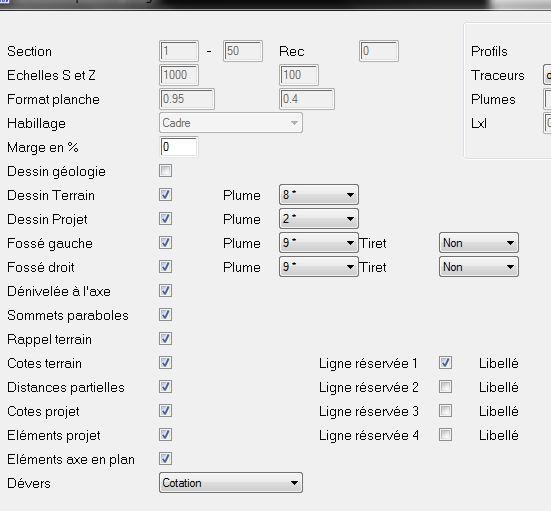Image resolution: width=551 pixels, height=511 pixels.
Task: Expand the Dévers Cotation dropdown
Action: tap(231, 483)
